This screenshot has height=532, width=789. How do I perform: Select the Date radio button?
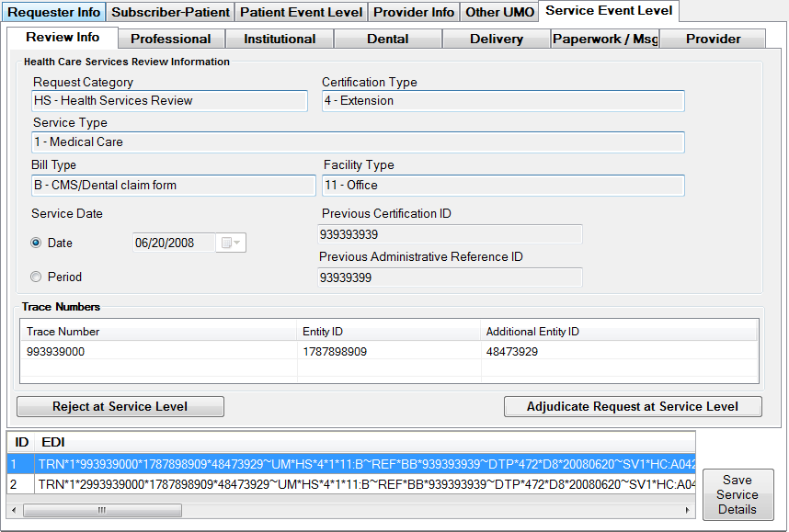point(37,243)
